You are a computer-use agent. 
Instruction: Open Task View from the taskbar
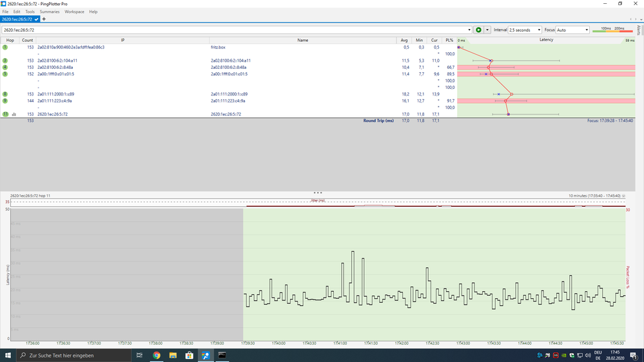coord(140,356)
